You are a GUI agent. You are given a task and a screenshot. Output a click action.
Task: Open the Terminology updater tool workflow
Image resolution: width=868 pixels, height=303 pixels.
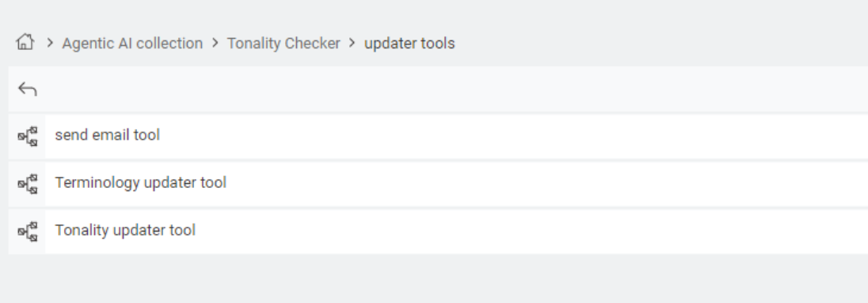(141, 182)
